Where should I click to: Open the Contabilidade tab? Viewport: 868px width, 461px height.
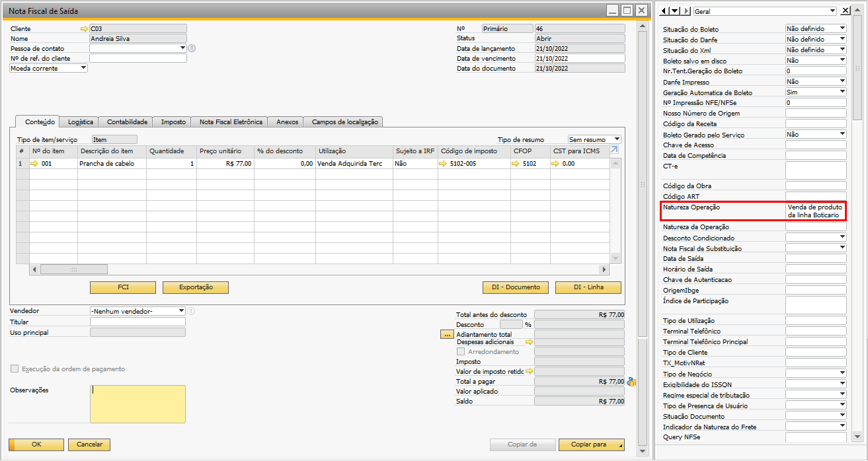tap(127, 122)
